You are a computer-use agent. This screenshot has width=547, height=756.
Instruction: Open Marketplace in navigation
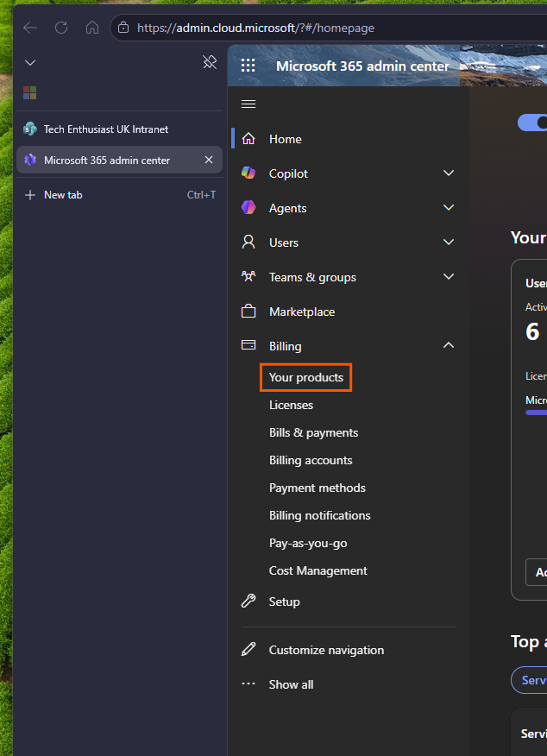pyautogui.click(x=302, y=312)
